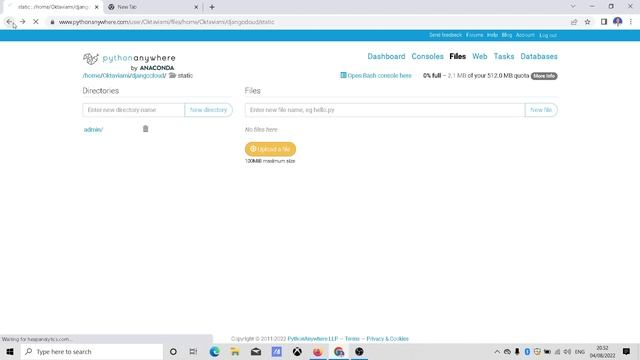This screenshot has width=640, height=360.
Task: Click the address bar URL
Action: [167, 22]
